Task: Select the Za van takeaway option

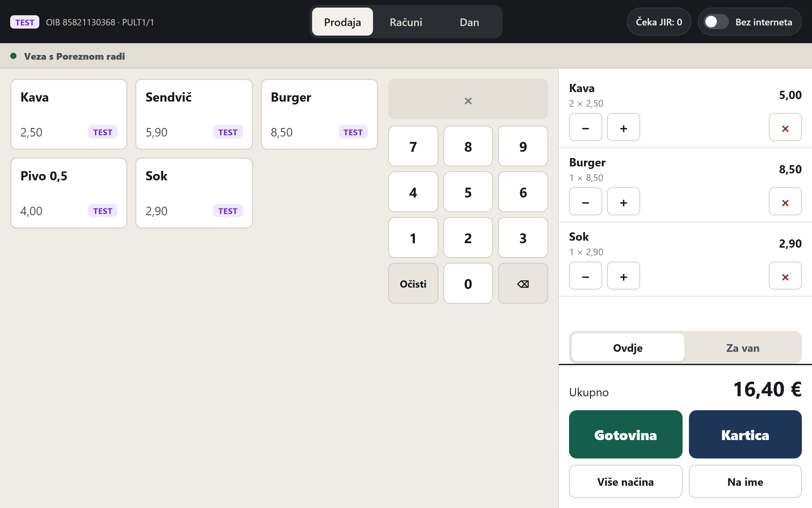Action: (743, 347)
